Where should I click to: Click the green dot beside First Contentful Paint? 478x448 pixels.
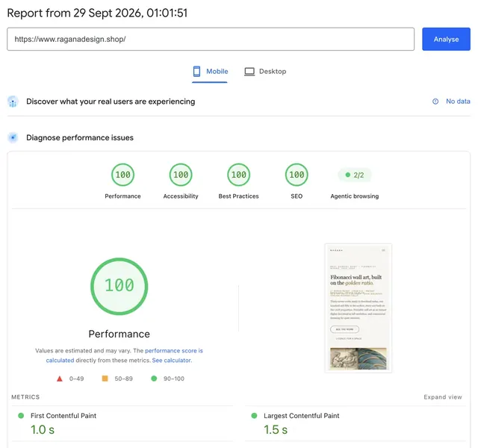point(21,416)
